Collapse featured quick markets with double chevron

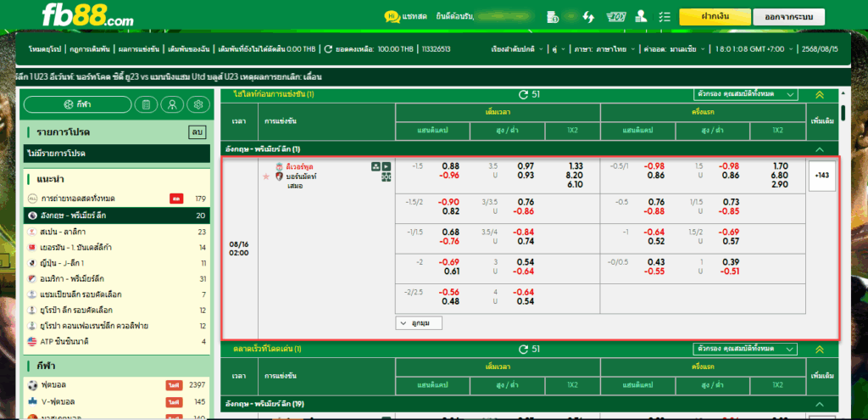[x=820, y=349]
